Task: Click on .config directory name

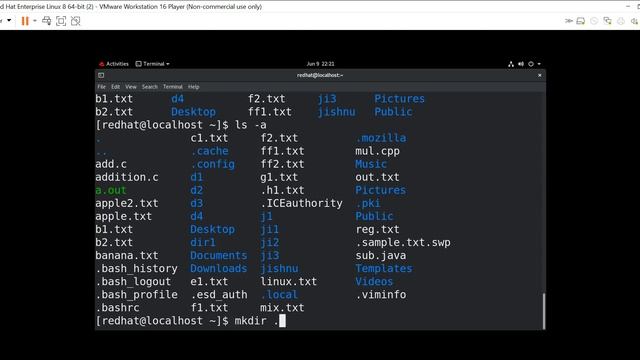Action: pyautogui.click(x=212, y=164)
